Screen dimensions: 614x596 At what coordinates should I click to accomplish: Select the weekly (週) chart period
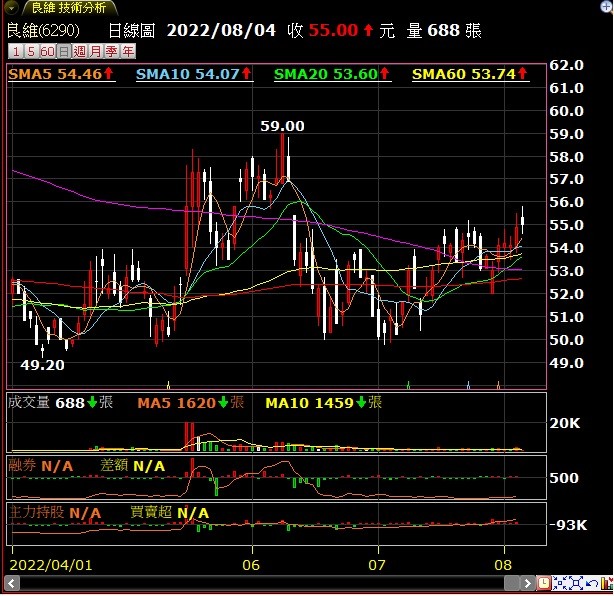tap(79, 50)
